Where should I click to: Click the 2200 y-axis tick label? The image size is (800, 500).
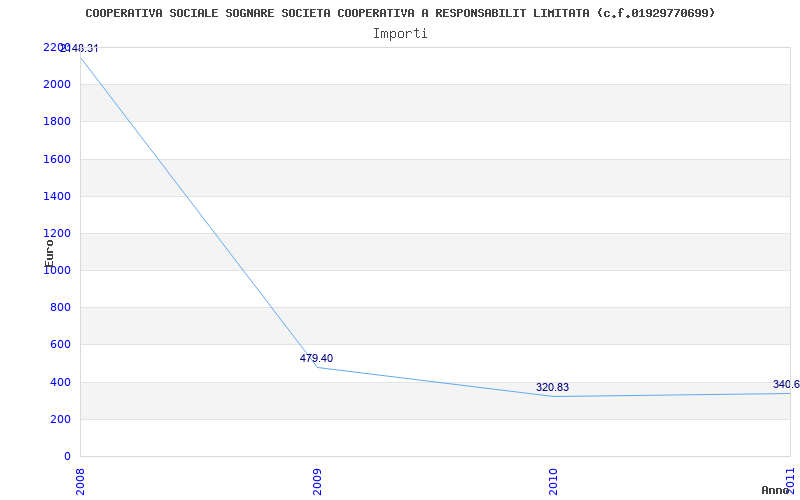pos(56,47)
